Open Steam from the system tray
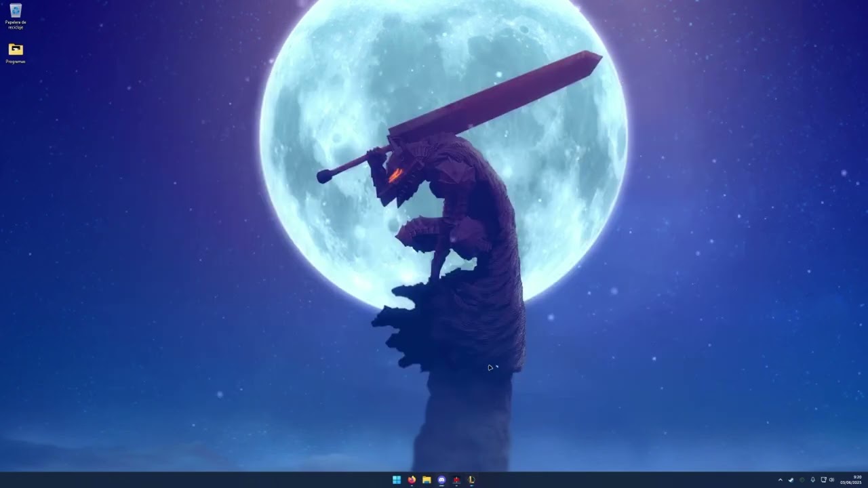 point(791,480)
